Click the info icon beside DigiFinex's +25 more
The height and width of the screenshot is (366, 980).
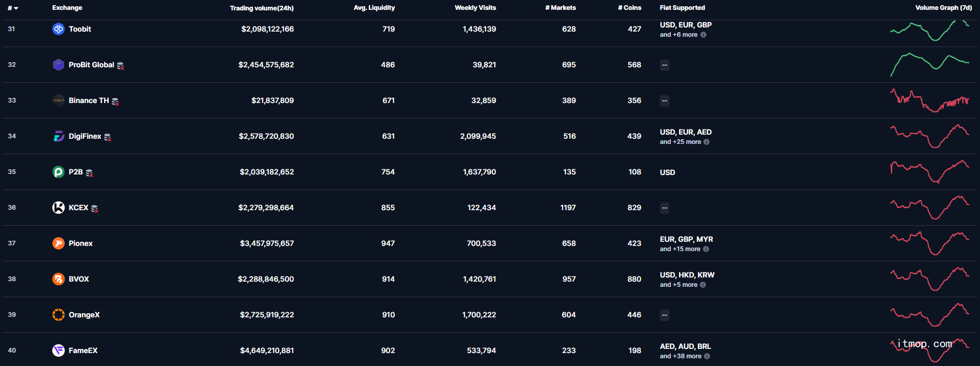707,142
